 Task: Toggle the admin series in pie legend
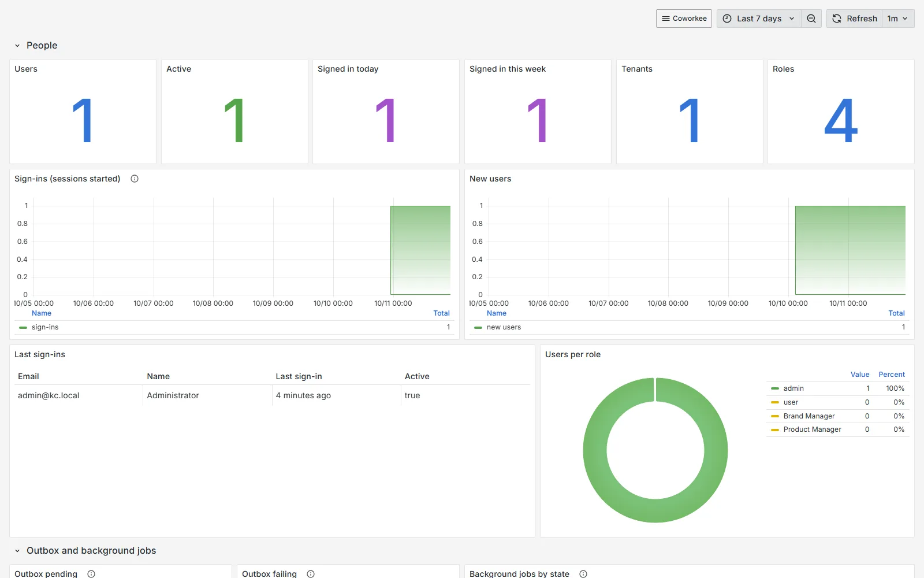click(793, 388)
